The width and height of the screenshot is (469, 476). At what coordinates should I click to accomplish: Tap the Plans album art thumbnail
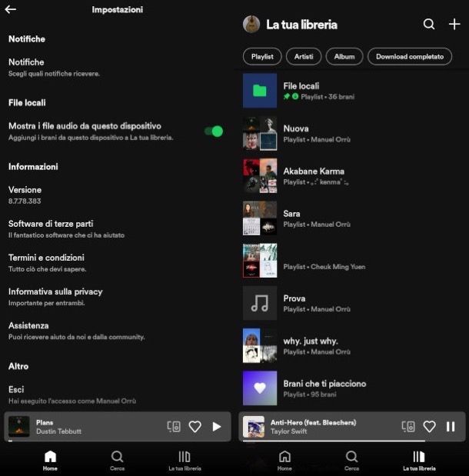click(18, 427)
